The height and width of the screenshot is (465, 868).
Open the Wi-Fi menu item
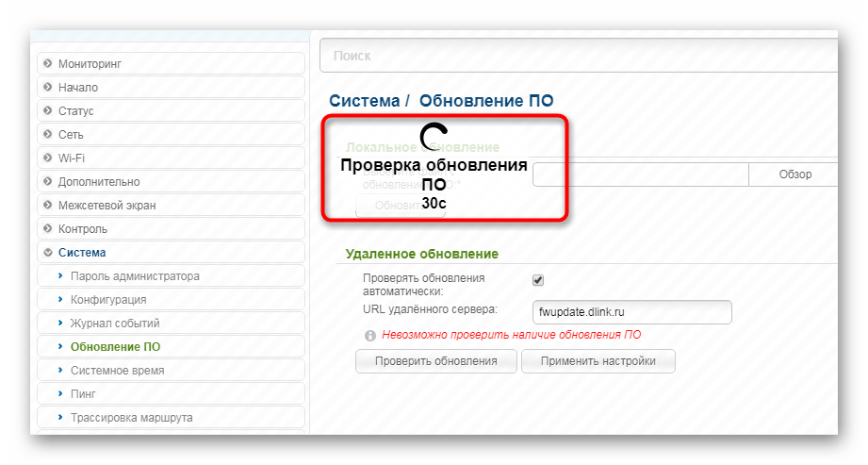pos(171,158)
